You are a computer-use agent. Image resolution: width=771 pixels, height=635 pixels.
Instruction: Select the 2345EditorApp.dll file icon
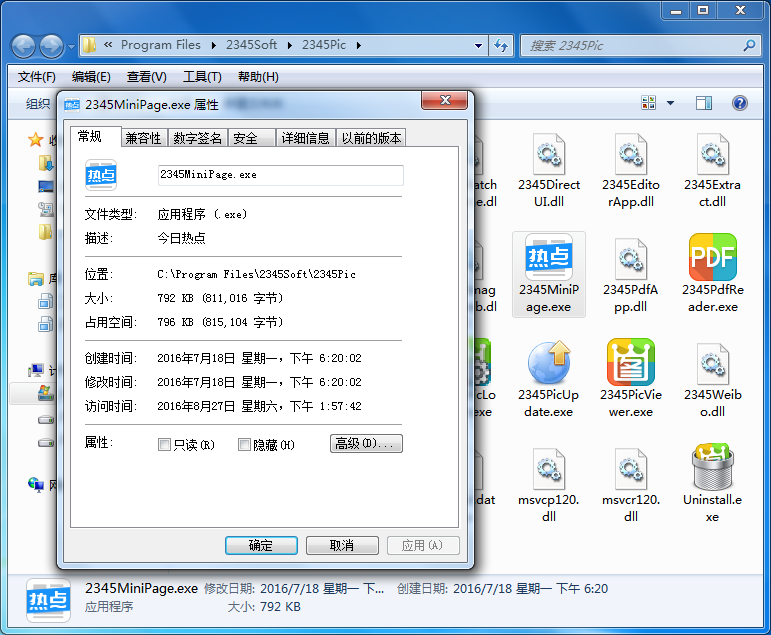tap(630, 154)
